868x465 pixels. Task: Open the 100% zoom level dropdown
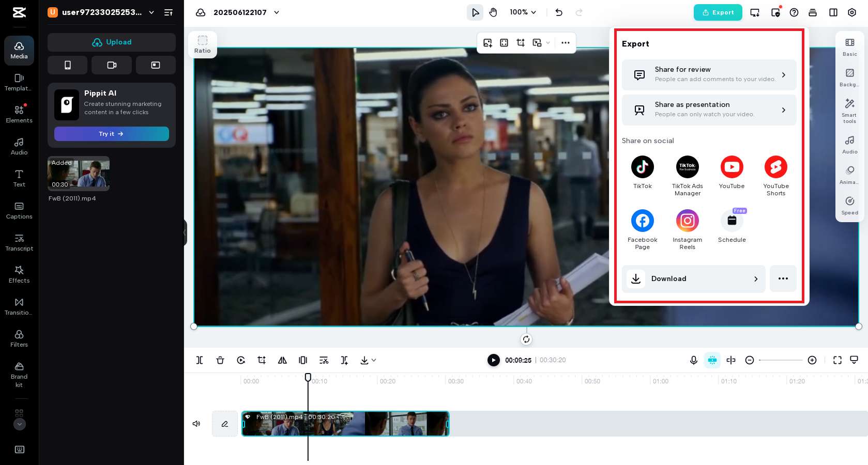click(522, 12)
